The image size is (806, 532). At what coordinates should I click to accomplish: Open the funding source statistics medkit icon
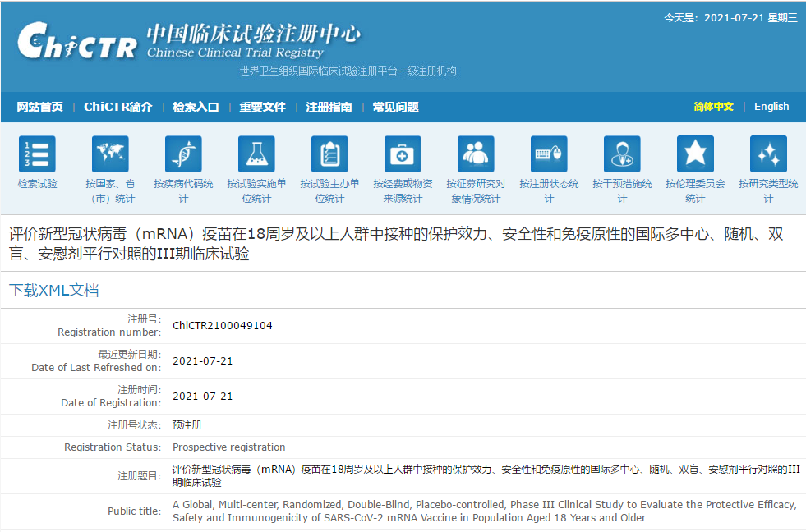coord(403,154)
